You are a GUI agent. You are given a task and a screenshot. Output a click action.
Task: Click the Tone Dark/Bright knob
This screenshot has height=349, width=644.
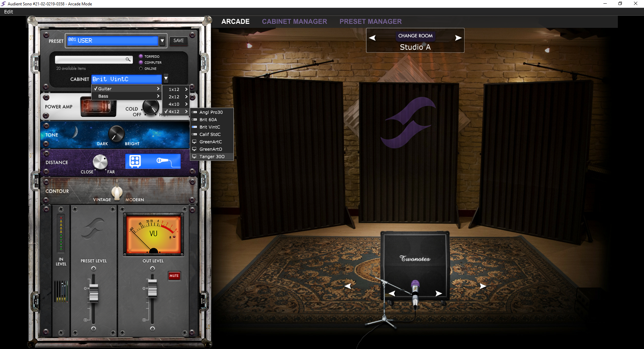pos(116,134)
